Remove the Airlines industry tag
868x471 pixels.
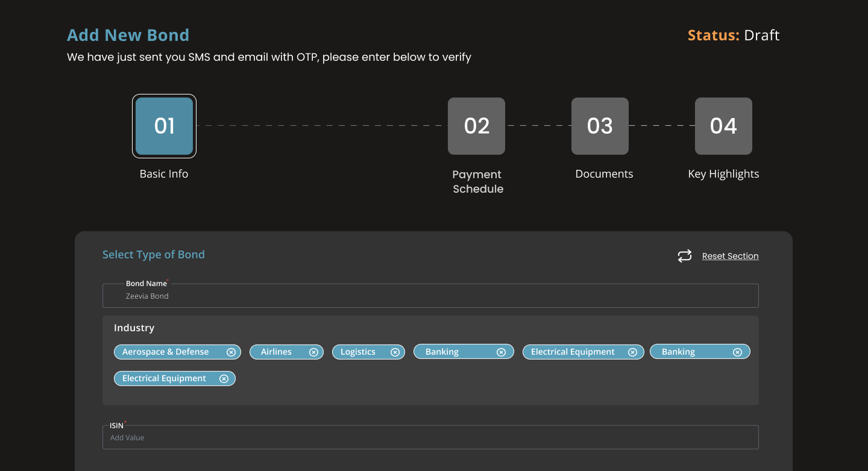[x=313, y=352]
